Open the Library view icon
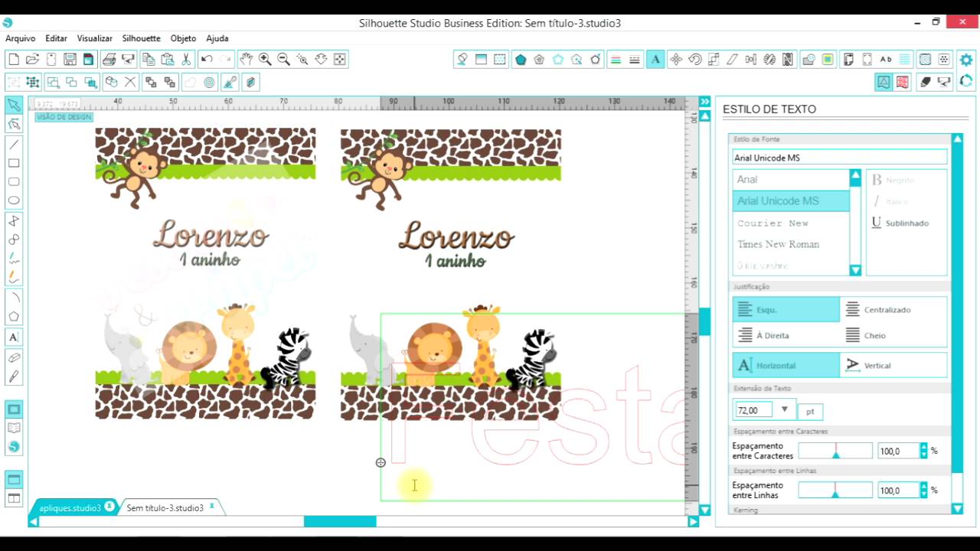Viewport: 980px width, 551px height. (x=14, y=428)
